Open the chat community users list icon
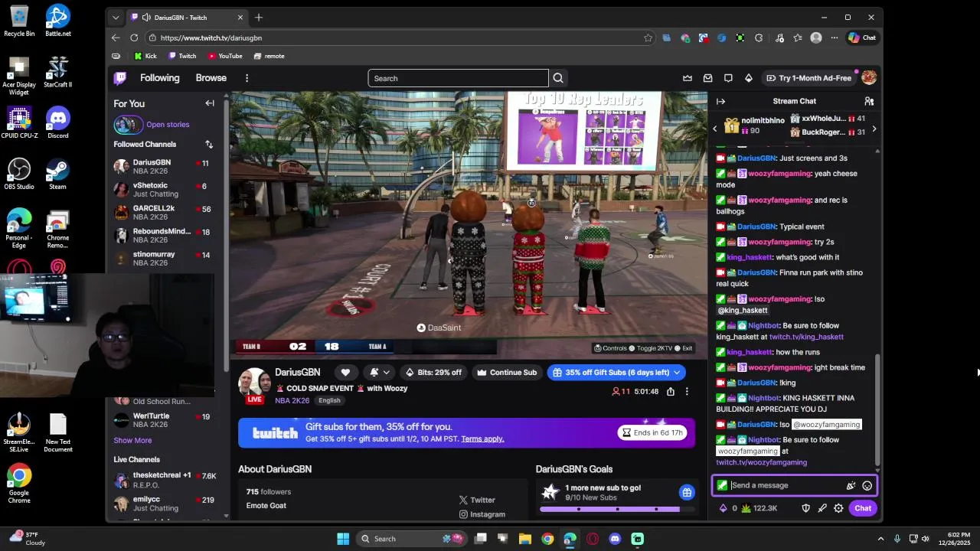The image size is (980, 551). click(x=869, y=101)
